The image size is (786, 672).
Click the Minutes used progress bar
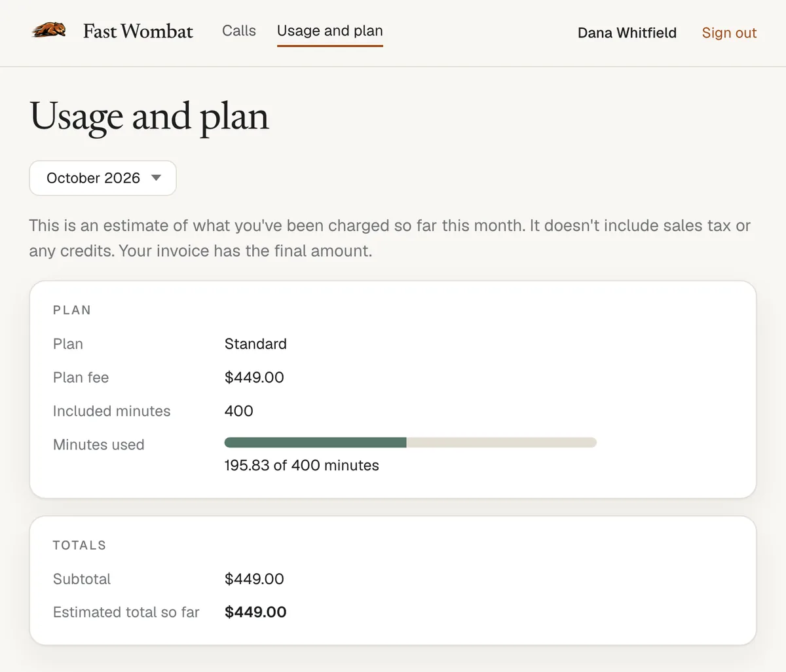pos(410,443)
